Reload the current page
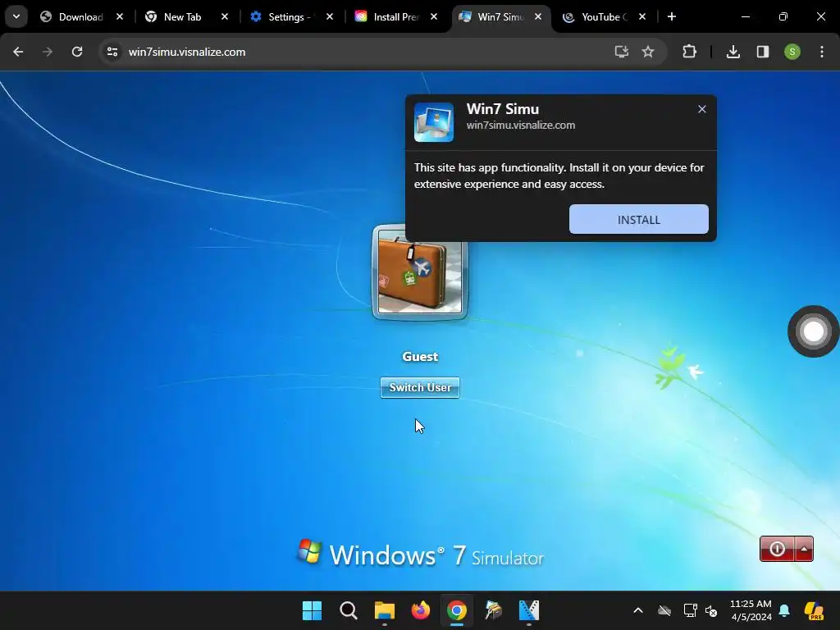The width and height of the screenshot is (840, 630). [x=77, y=52]
